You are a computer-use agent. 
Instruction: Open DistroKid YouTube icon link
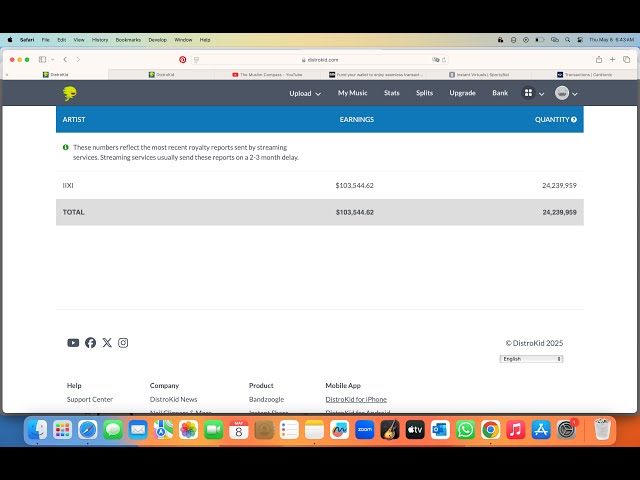(x=73, y=343)
